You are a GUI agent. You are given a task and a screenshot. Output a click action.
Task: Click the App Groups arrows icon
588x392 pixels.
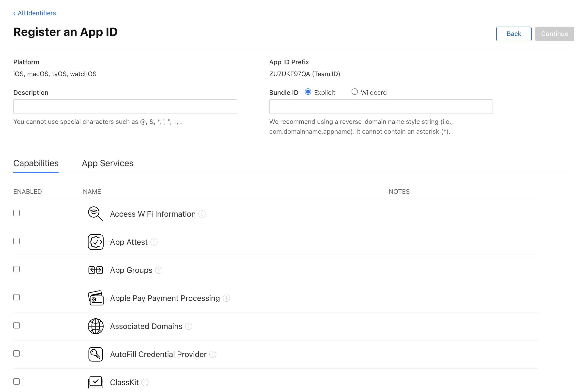point(95,270)
